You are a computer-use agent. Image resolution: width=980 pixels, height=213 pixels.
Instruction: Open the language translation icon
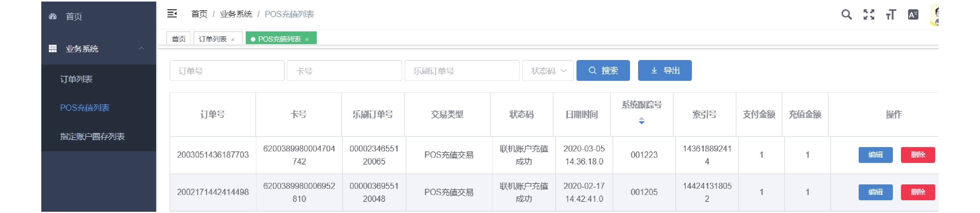[x=913, y=15]
